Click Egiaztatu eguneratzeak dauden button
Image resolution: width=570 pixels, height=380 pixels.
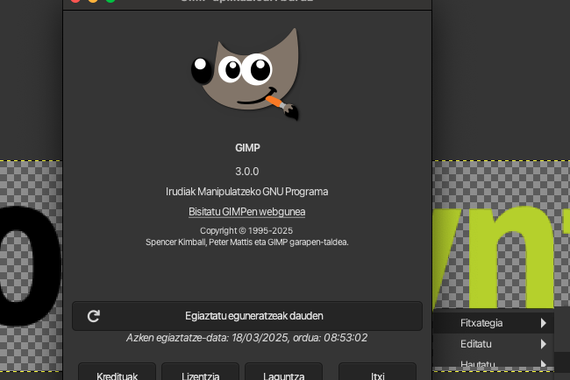tap(247, 316)
